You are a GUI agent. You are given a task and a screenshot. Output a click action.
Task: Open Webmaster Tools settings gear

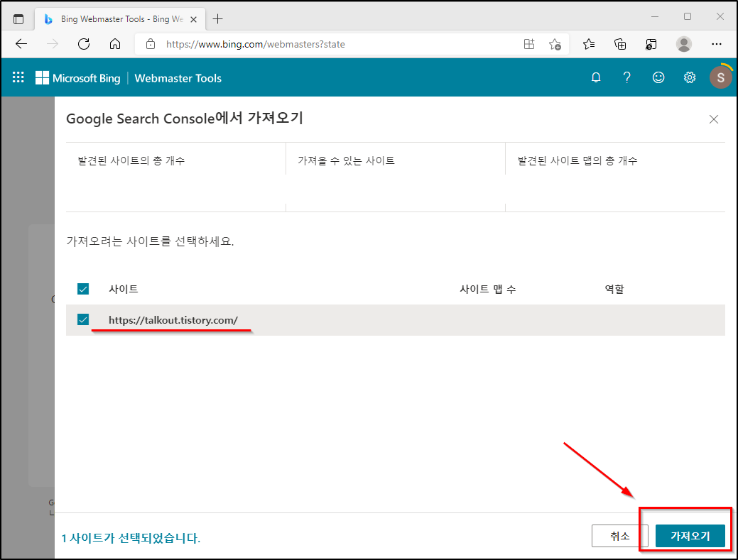click(690, 77)
